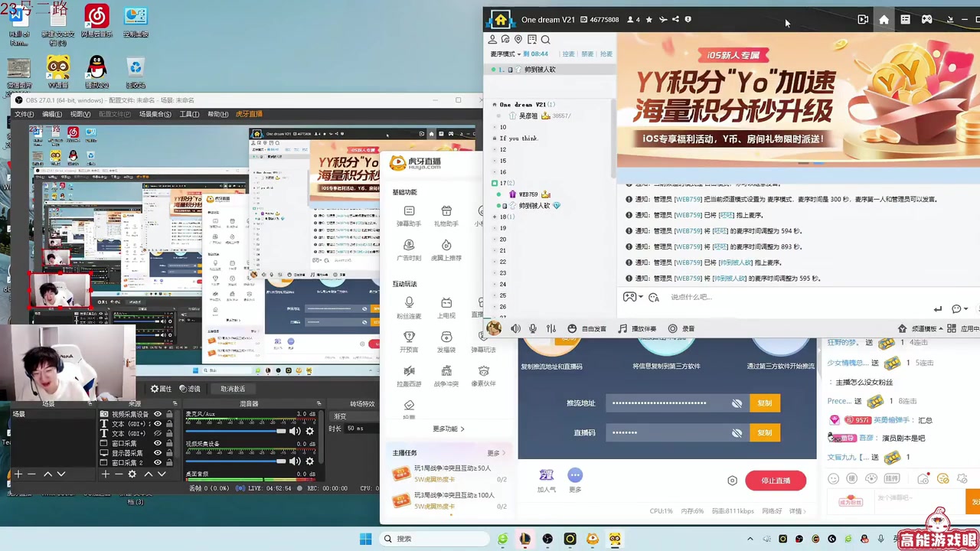Click YY share icon in title bar
The width and height of the screenshot is (980, 551).
coord(675,20)
